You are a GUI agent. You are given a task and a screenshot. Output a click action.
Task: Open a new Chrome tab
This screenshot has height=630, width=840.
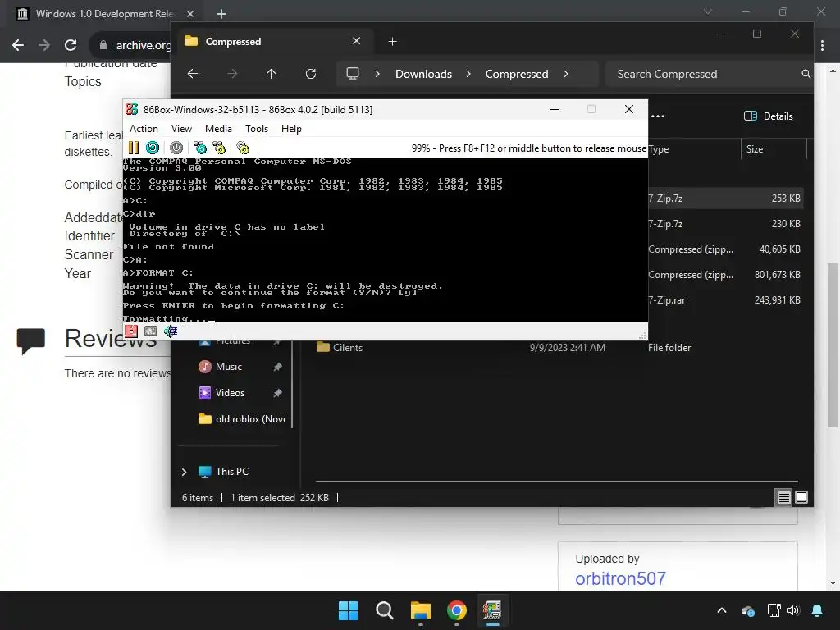[x=221, y=13]
